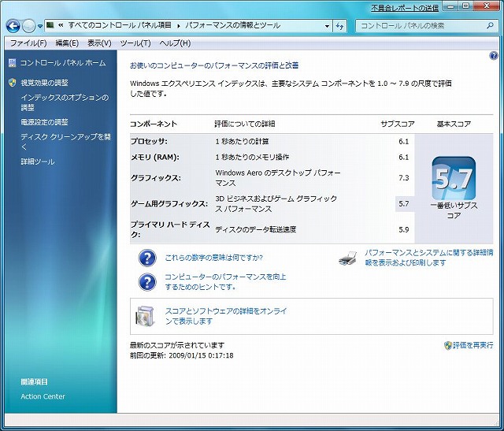Click the 基本スコア column header
Image resolution: width=504 pixels, height=431 pixels.
click(454, 124)
